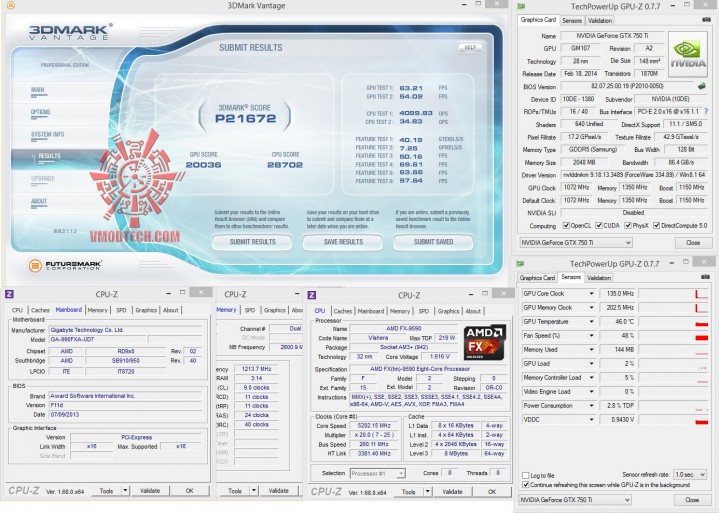Click Validate button in CPU-Z CPU window
This screenshot has width=719, height=513.
[x=452, y=491]
